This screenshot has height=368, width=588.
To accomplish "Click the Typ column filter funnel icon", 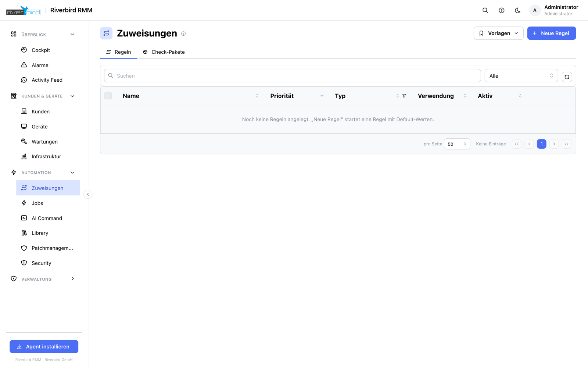I will [x=404, y=96].
